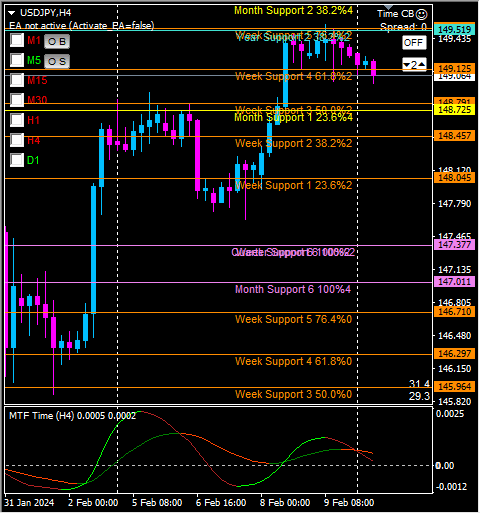Click the Month Support 2 38.2%4 label
This screenshot has height=514, width=480.
(x=293, y=11)
